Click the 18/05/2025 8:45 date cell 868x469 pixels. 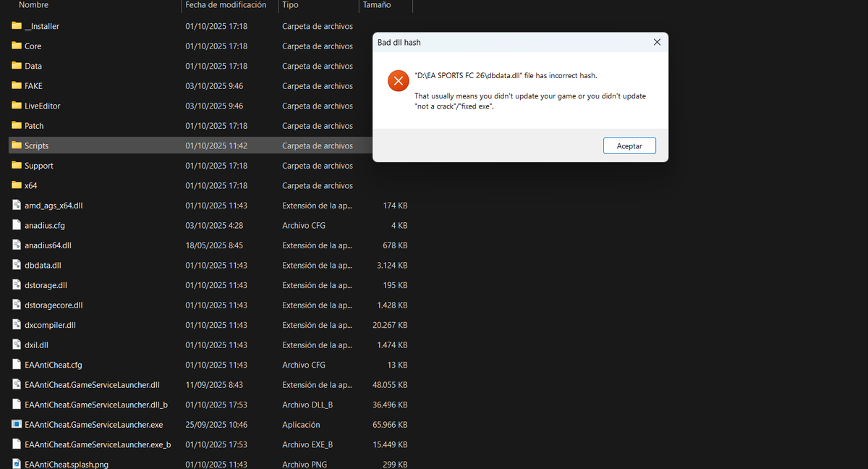pyautogui.click(x=214, y=245)
